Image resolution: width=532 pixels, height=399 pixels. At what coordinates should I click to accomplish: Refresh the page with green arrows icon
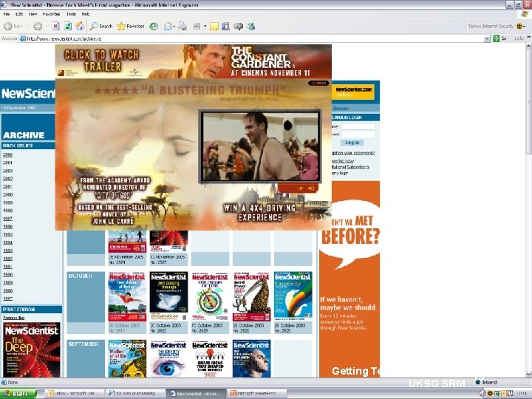(68, 26)
